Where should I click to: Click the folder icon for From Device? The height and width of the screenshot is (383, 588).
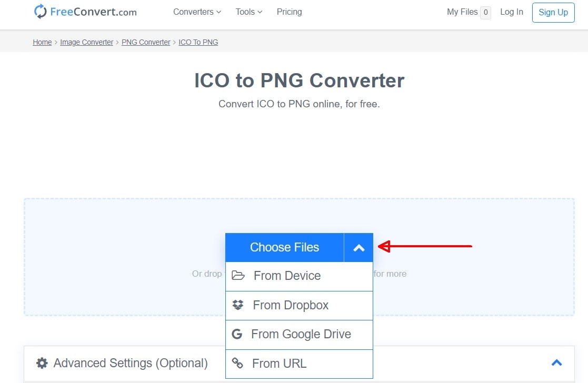[238, 276]
